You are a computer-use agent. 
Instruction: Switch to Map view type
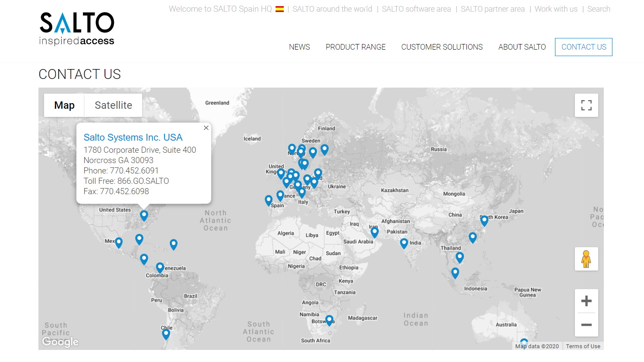point(64,105)
